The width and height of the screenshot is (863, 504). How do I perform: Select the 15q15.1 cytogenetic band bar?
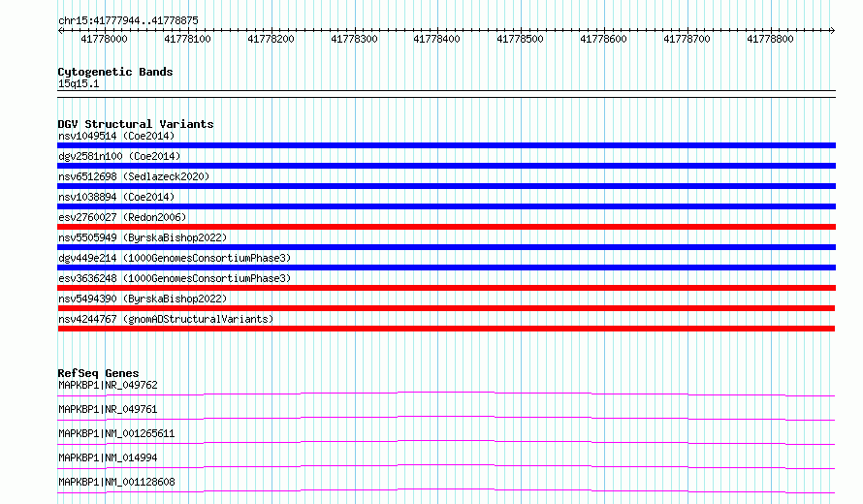click(446, 94)
